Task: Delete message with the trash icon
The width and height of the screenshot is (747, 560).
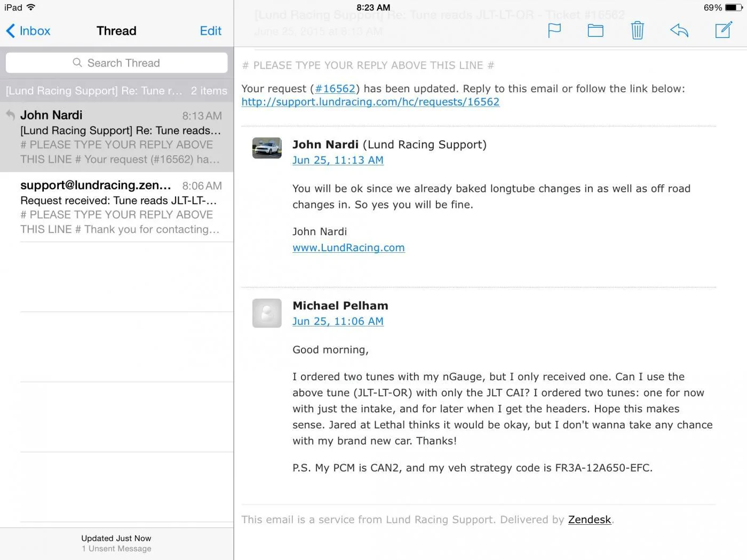Action: coord(637,30)
